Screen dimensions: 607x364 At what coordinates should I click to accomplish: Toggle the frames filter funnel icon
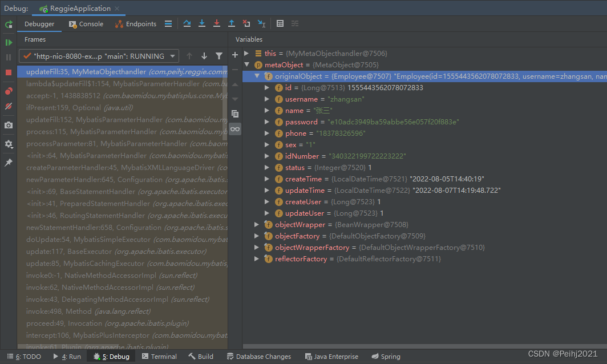point(219,56)
